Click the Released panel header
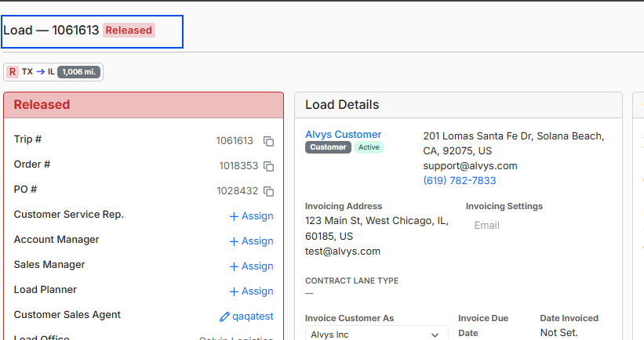 tap(144, 105)
